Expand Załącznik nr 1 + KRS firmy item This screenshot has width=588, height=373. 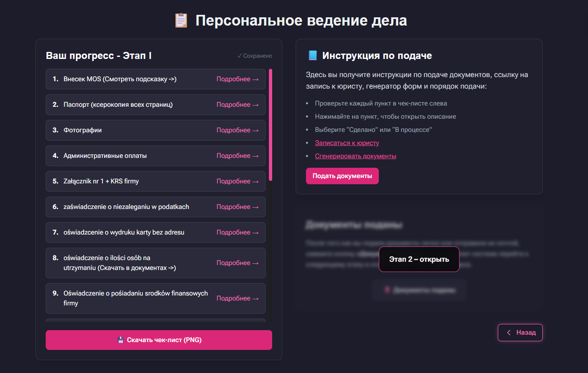tap(156, 181)
